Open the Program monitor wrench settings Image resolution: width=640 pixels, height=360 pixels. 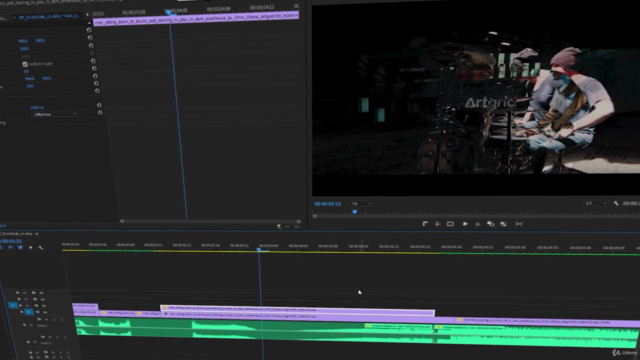[x=616, y=203]
